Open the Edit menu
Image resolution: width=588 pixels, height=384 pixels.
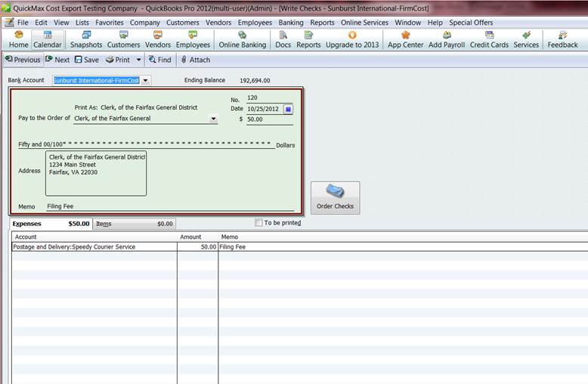pos(41,23)
